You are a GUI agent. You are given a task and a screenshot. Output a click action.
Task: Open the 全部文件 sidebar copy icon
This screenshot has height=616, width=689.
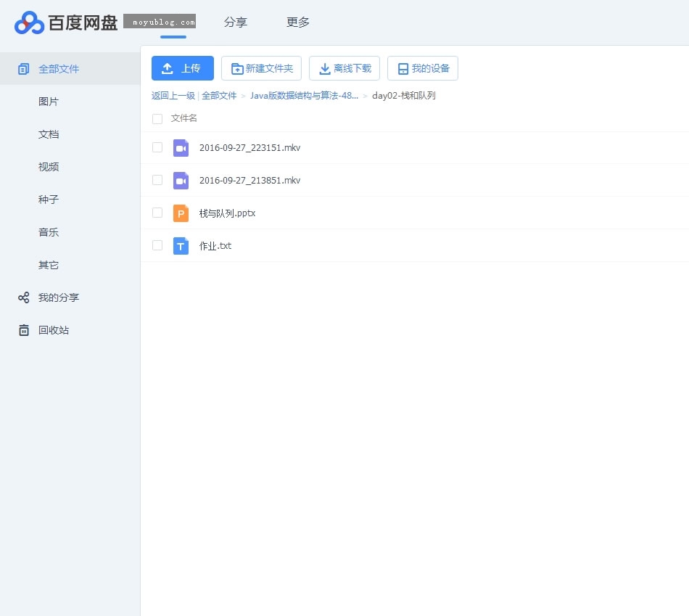23,69
